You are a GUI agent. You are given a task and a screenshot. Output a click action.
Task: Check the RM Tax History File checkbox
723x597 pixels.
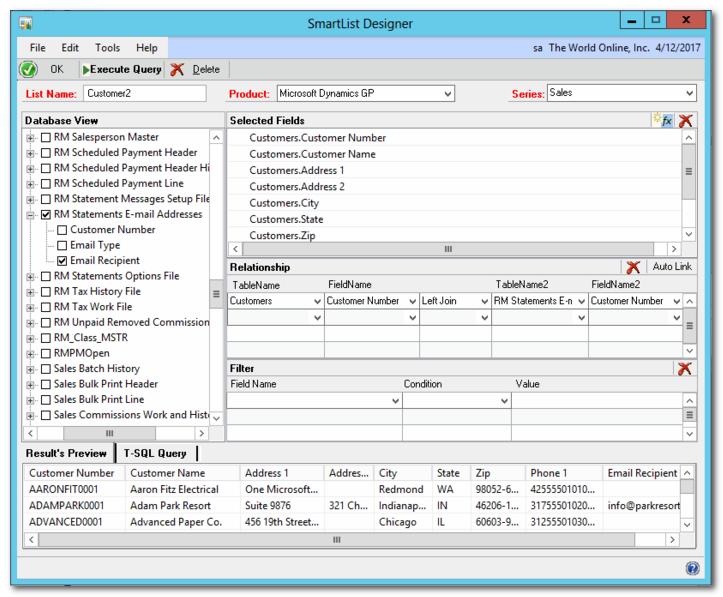[46, 292]
